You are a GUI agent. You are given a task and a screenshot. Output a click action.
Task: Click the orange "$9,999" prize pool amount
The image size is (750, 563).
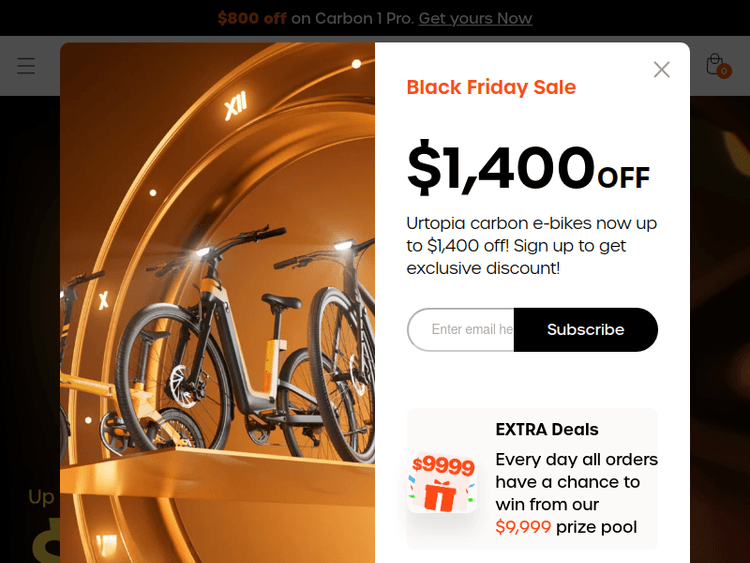tap(523, 527)
